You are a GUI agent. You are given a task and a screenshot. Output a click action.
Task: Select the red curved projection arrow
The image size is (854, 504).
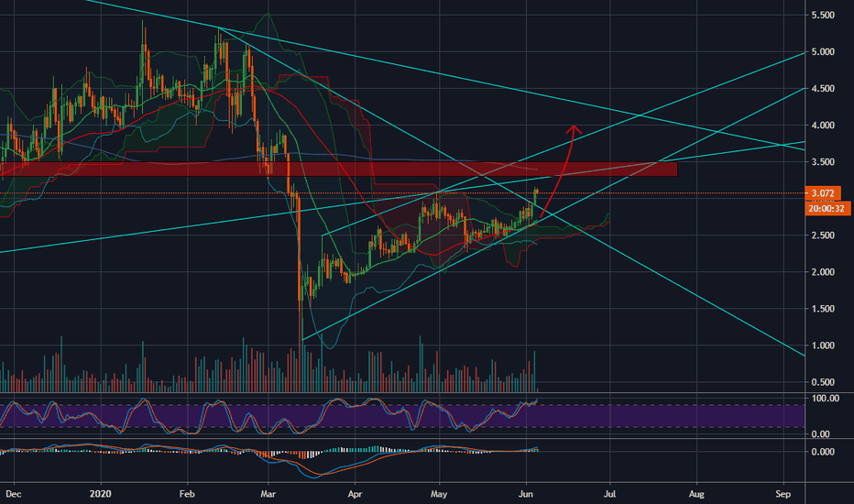559,171
